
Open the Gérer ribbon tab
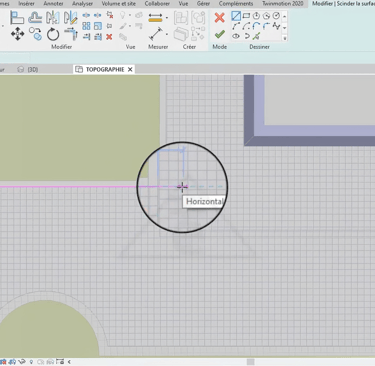tap(203, 4)
